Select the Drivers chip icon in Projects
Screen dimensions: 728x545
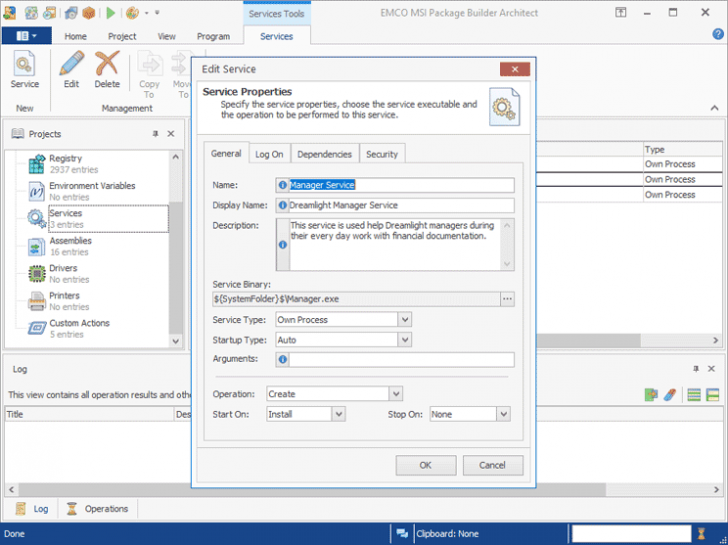tap(37, 273)
